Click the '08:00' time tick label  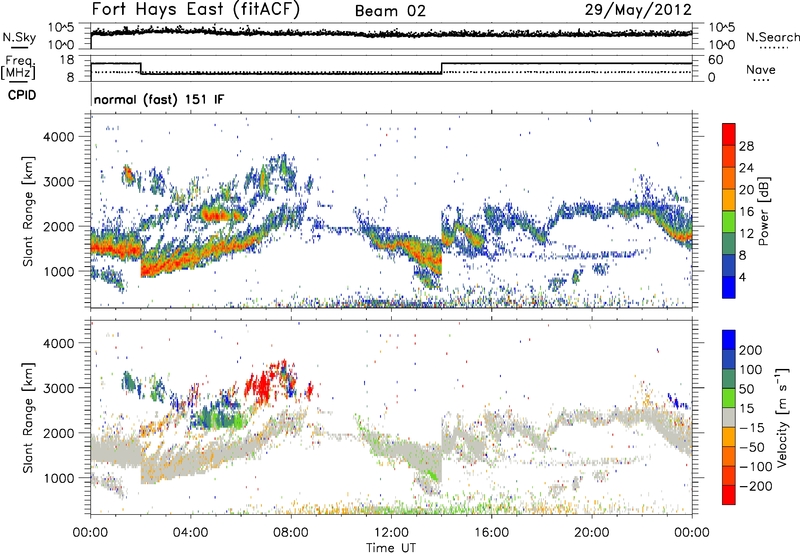[x=290, y=533]
